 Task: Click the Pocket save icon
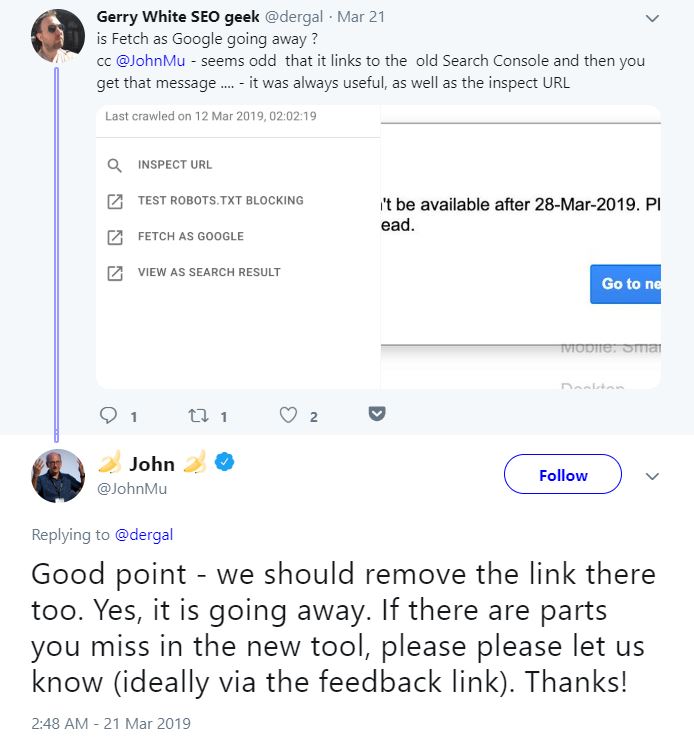point(377,414)
